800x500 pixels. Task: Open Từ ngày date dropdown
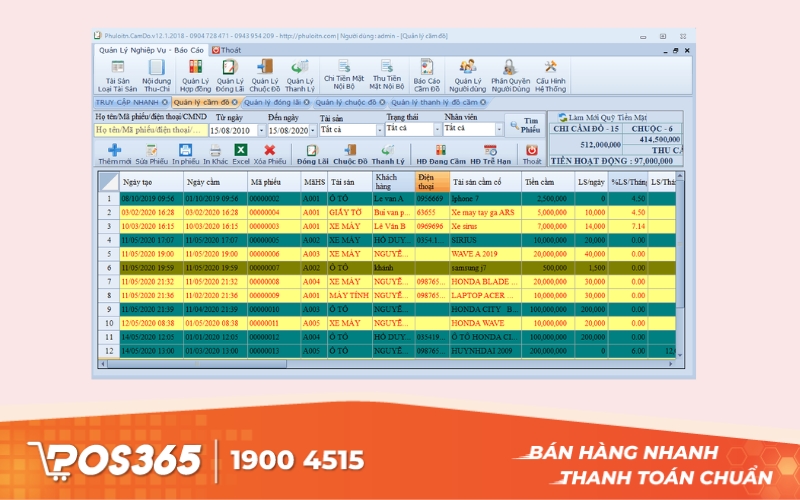[261, 131]
